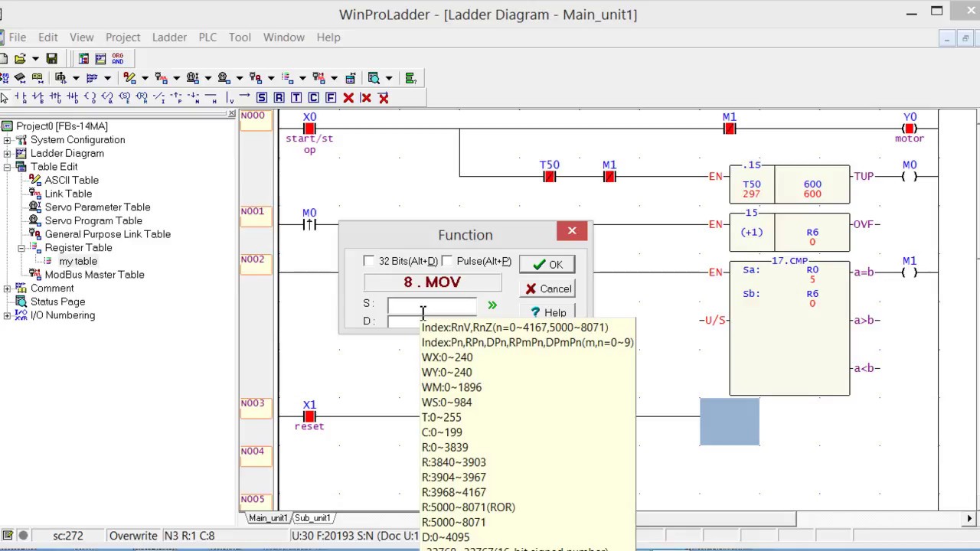Screen dimensions: 980x551
Task: Select the Project0 [FBs-14MA] root node
Action: [62, 126]
